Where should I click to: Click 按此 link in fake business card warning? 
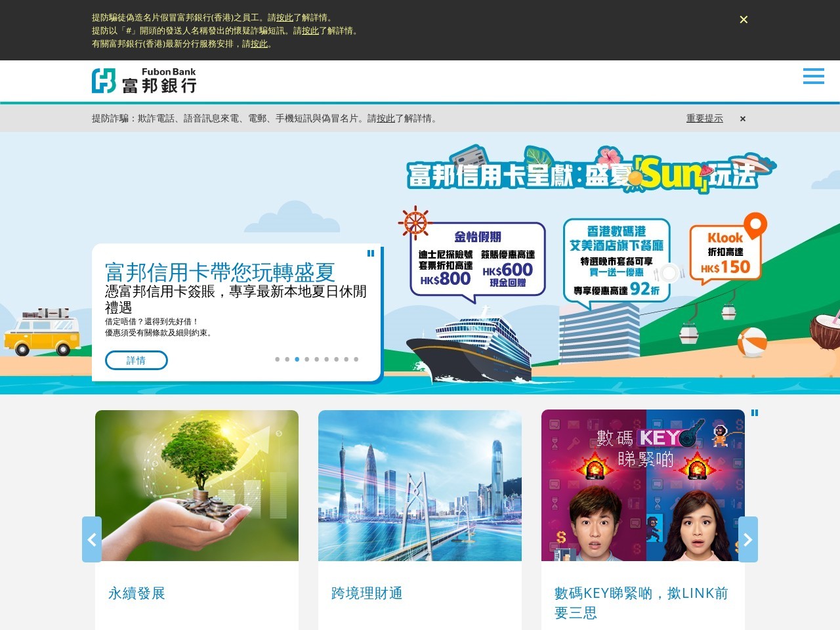pyautogui.click(x=285, y=18)
